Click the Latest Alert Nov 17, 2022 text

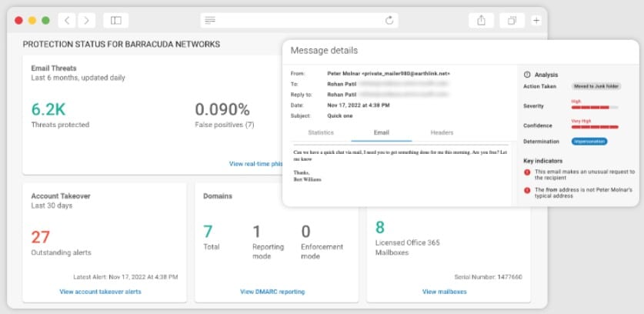coord(125,277)
